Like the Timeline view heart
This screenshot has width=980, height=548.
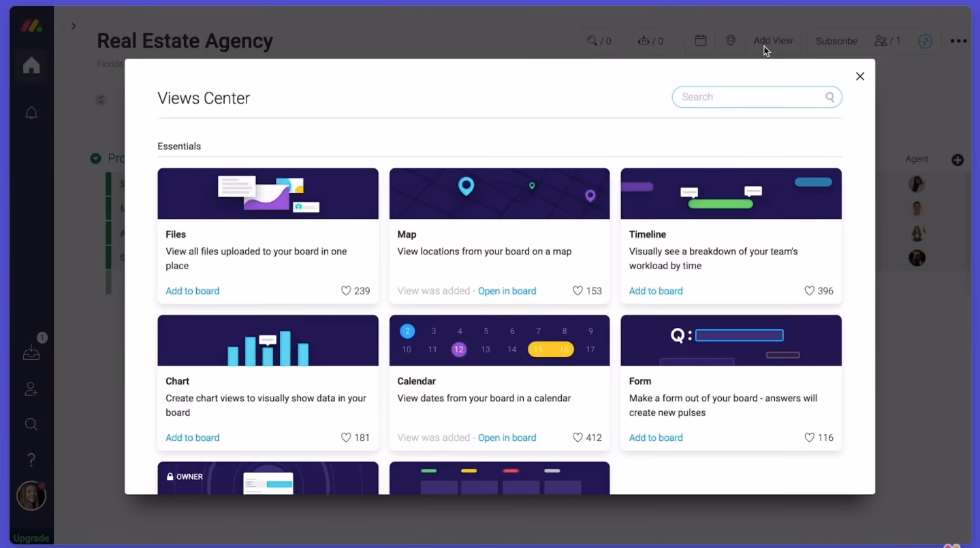tap(809, 291)
